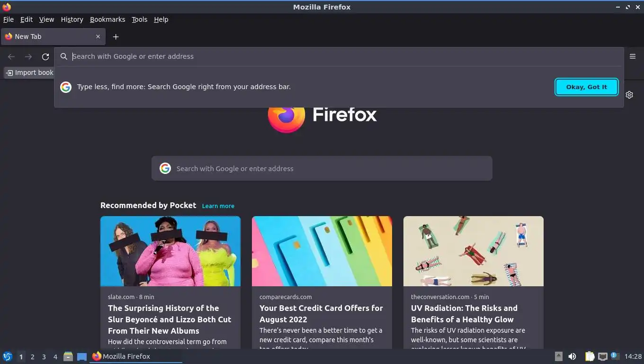644x364 pixels.
Task: Click the Import bookmarks toolbar button
Action: [29, 73]
